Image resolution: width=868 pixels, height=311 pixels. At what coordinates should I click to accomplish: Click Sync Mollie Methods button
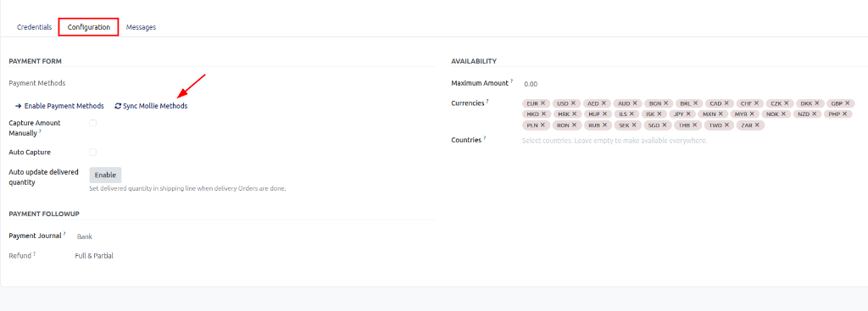coord(151,106)
